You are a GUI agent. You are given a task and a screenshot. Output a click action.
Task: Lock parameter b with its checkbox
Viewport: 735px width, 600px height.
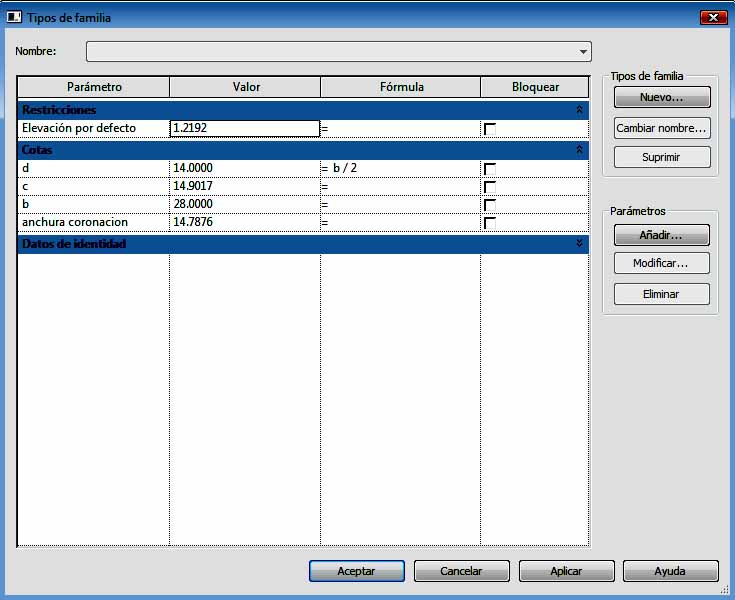(x=490, y=204)
